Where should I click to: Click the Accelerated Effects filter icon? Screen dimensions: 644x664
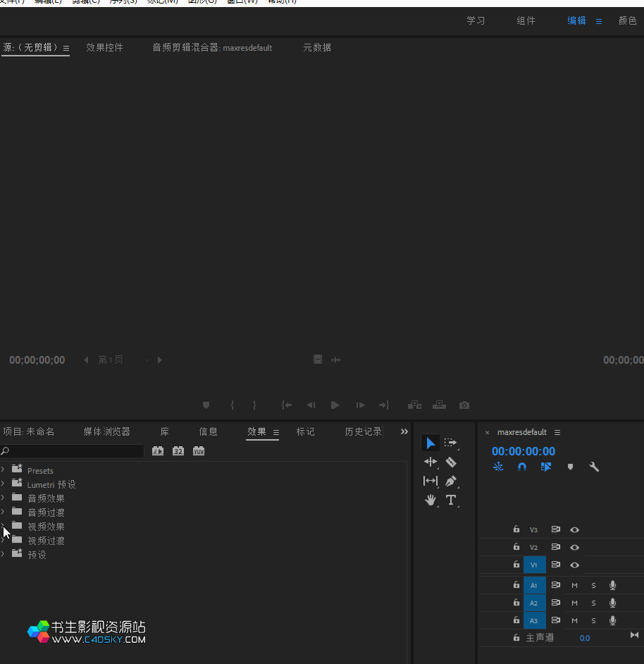coord(158,451)
